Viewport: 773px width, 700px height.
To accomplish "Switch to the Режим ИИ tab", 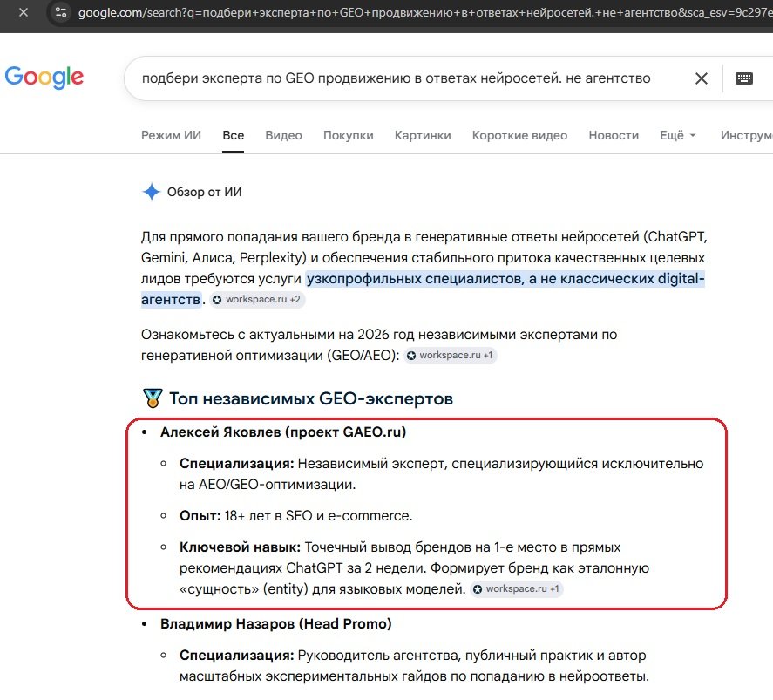I will coord(171,135).
